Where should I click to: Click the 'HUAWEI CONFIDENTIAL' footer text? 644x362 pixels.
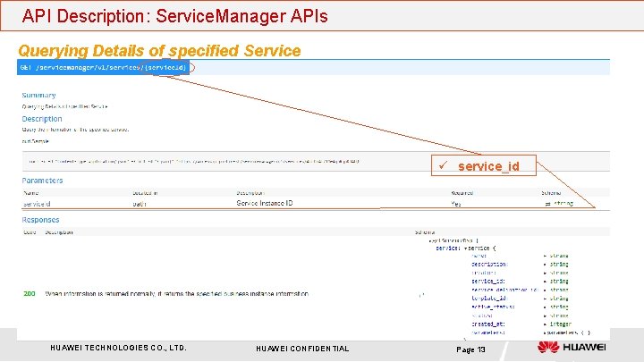(x=302, y=349)
